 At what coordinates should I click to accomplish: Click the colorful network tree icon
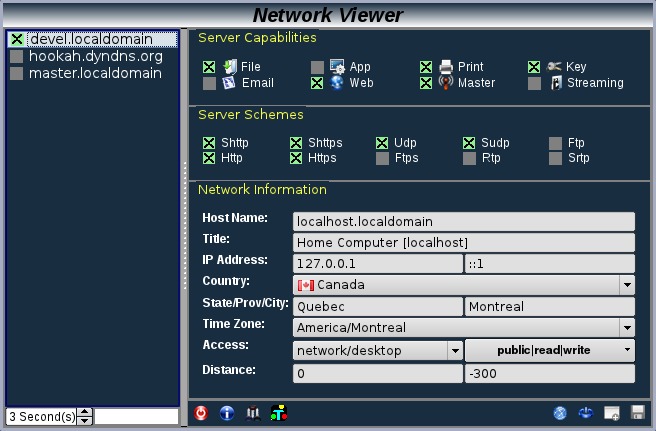click(277, 413)
